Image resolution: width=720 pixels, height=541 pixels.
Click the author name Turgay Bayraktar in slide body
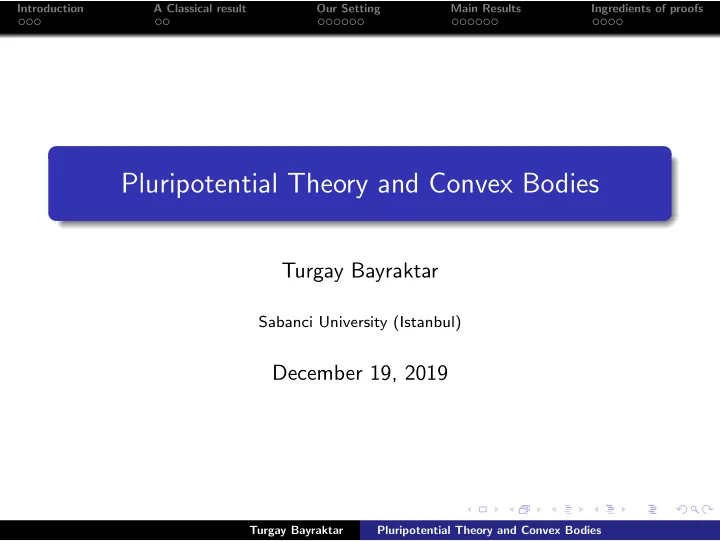[x=360, y=271]
